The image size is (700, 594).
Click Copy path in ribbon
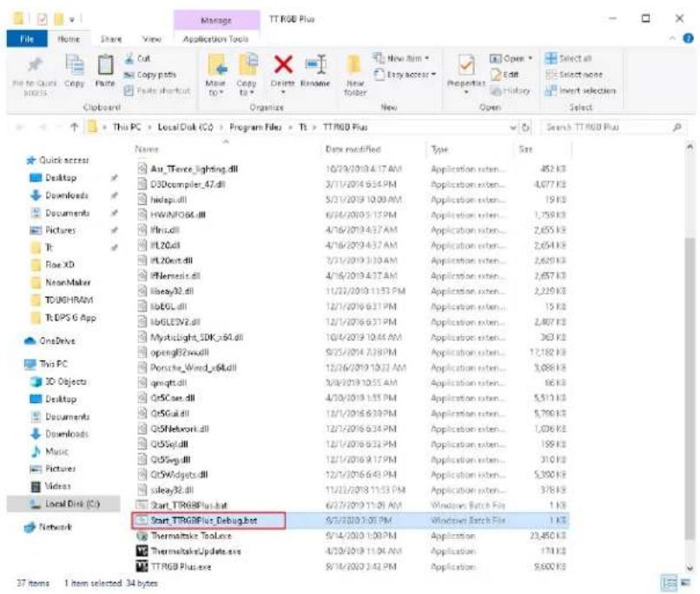pyautogui.click(x=150, y=75)
